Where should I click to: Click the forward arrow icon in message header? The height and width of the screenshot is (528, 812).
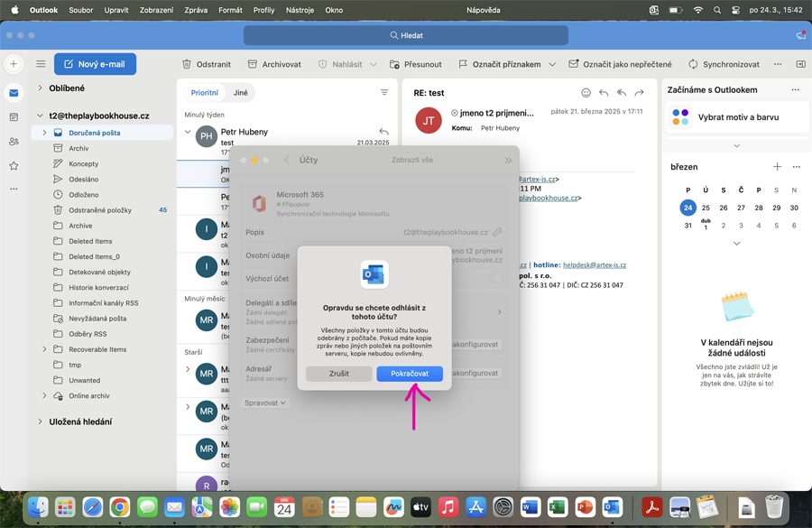[639, 93]
